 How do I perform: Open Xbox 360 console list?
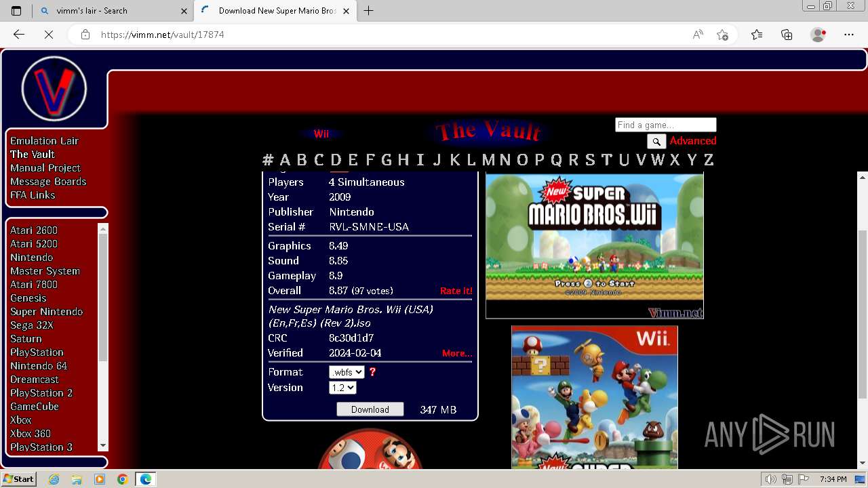tap(31, 434)
